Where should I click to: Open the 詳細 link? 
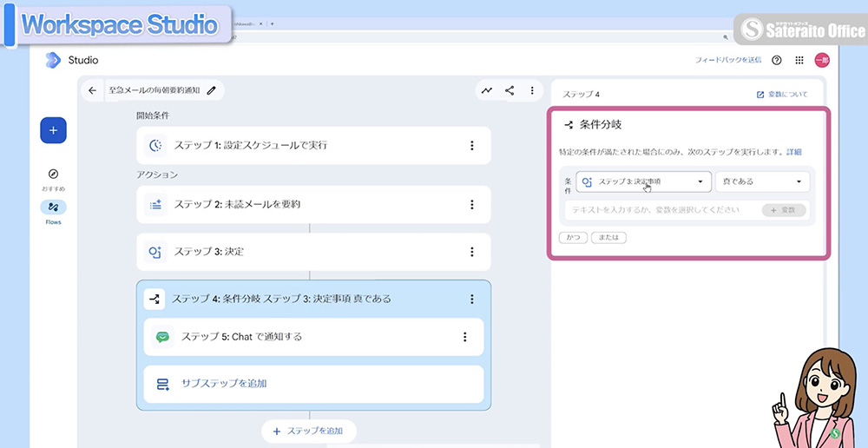(x=794, y=152)
